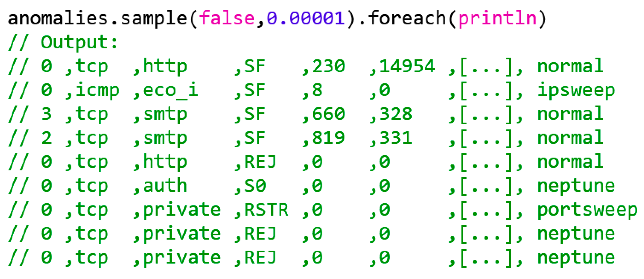Click the value 14954 in output
This screenshot has height=279, width=644.
(407, 66)
